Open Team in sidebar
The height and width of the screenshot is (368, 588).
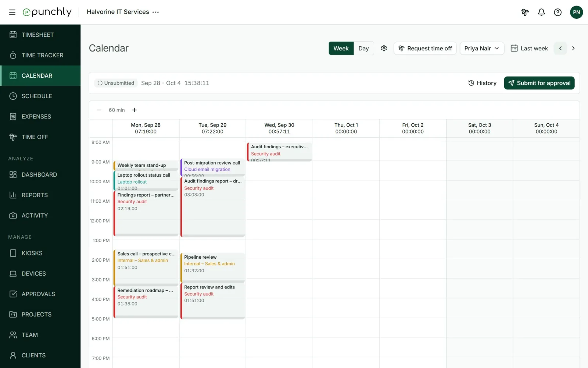(x=40, y=335)
